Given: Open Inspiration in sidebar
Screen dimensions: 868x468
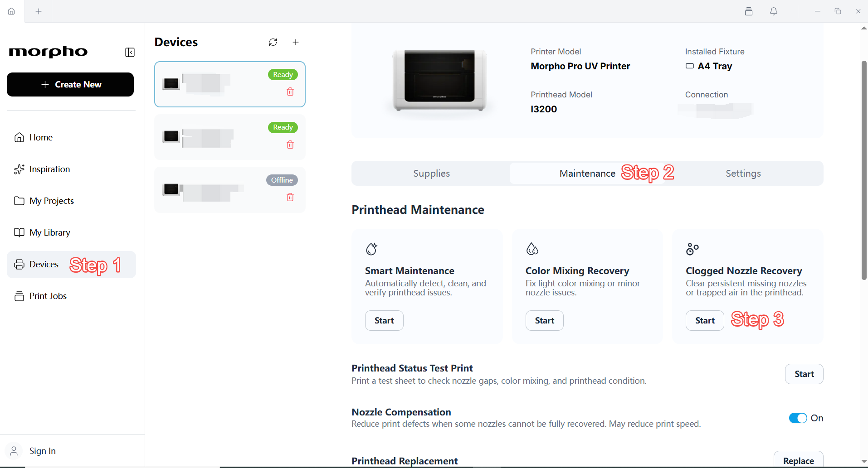Looking at the screenshot, I should 71,169.
